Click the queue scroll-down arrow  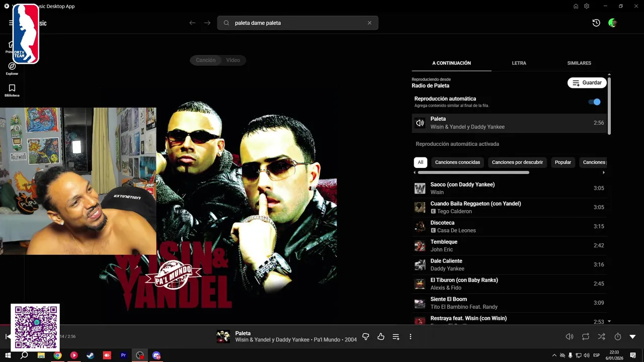609,321
